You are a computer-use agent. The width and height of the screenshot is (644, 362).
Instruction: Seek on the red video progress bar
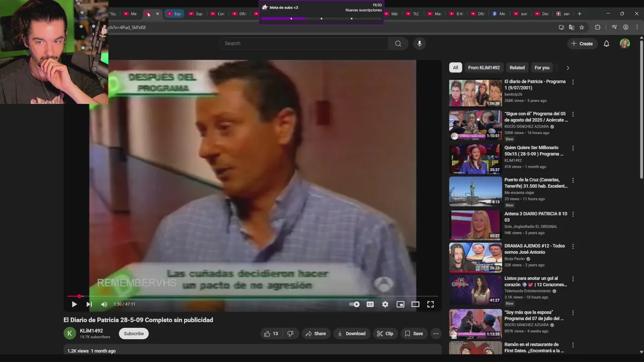coord(253,296)
